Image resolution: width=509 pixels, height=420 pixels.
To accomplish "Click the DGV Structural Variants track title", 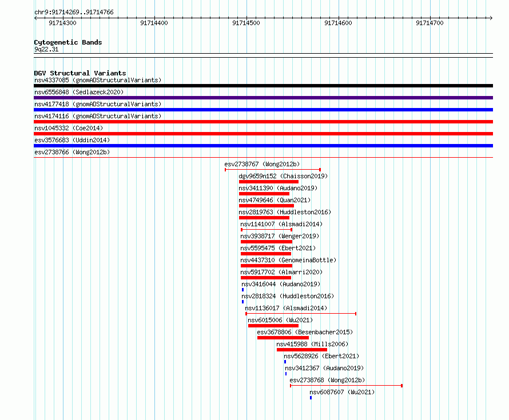I will pyautogui.click(x=80, y=73).
